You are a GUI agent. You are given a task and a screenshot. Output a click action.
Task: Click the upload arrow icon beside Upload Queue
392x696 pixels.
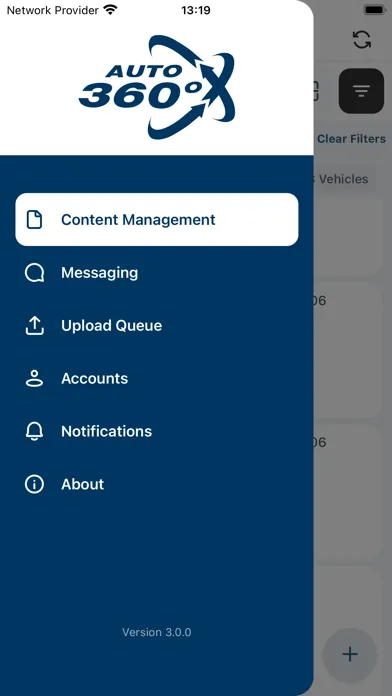(x=34, y=326)
